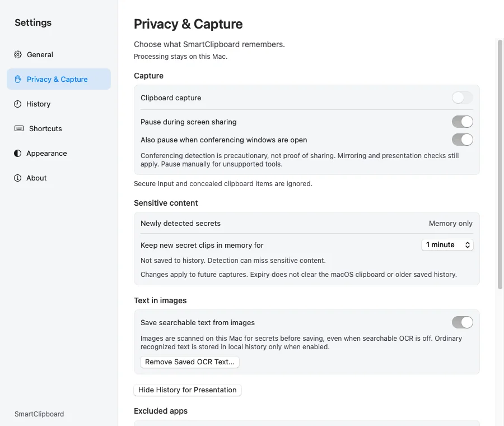Click the Appearance half-circle icon
The image size is (504, 426).
18,153
